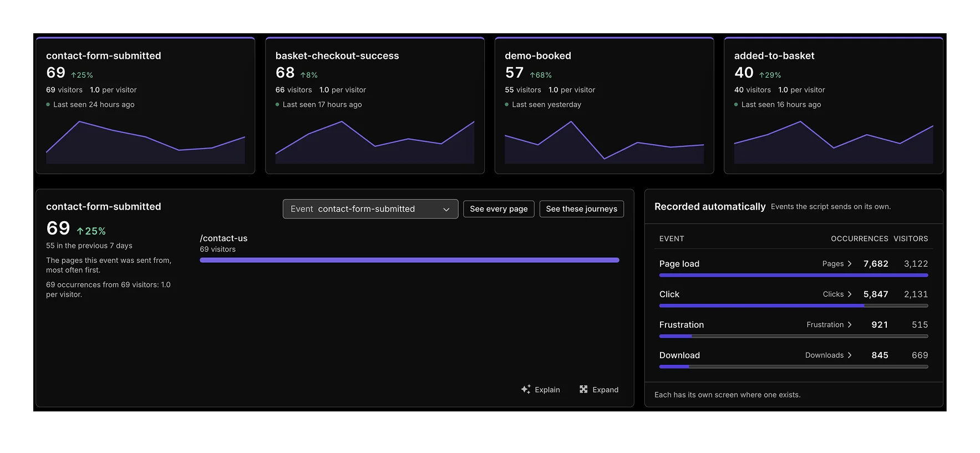Select the basket-checkout-success card
Image resolution: width=980 pixels, height=453 pixels.
375,105
